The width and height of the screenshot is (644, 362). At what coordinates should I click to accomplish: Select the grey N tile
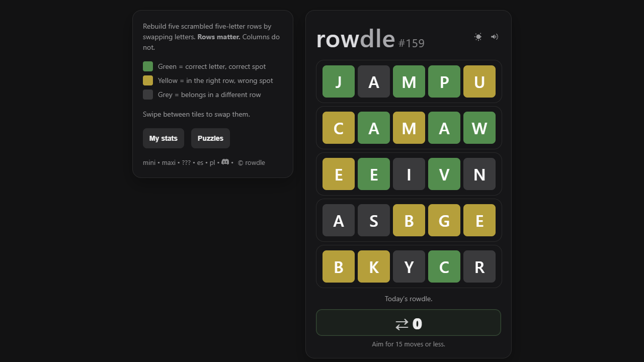coord(479,174)
